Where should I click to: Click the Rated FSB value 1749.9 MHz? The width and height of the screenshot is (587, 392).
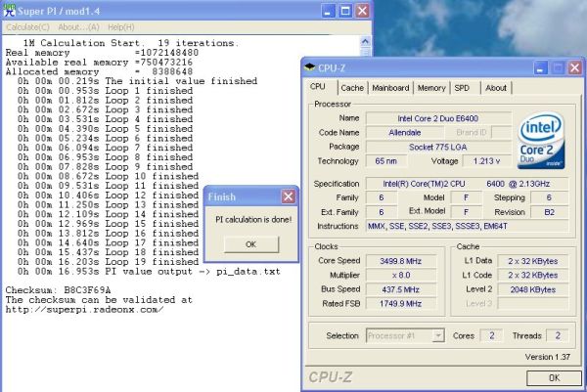(x=401, y=304)
